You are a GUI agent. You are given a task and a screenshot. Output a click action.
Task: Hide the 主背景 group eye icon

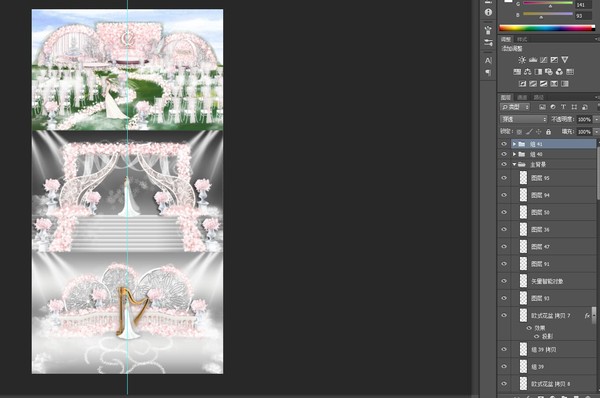pos(504,164)
